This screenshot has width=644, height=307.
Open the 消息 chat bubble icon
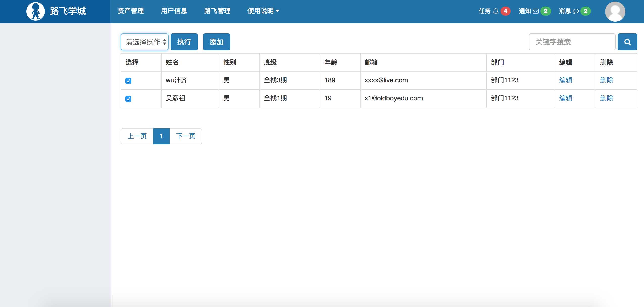tap(576, 11)
